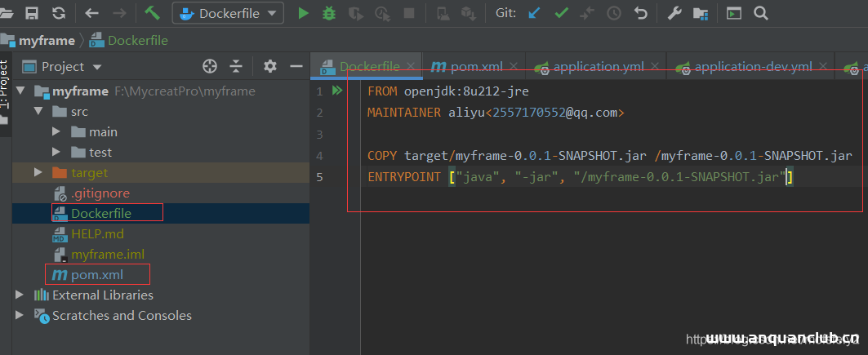The height and width of the screenshot is (355, 868).
Task: Build project with the hammer icon
Action: pyautogui.click(x=152, y=13)
